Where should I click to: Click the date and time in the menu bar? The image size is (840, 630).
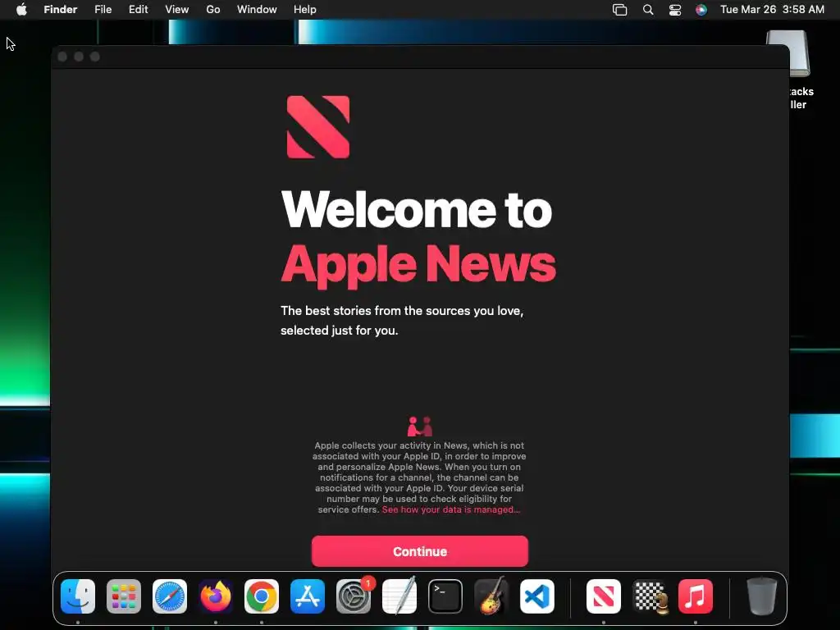coord(772,10)
